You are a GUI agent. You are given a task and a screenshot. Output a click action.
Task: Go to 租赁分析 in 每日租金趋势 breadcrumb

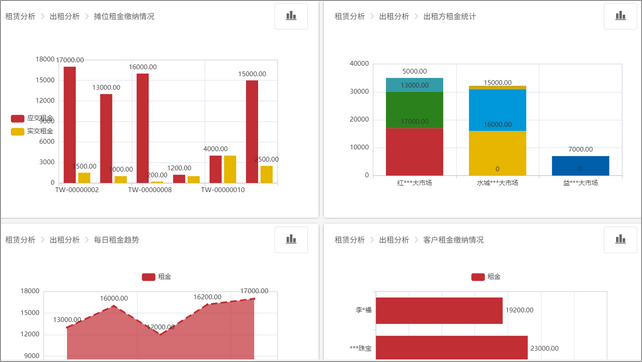(20, 240)
